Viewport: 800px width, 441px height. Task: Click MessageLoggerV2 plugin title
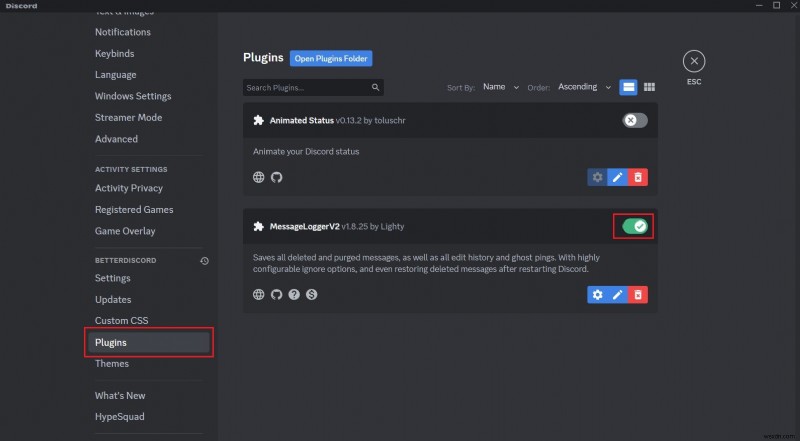(x=304, y=226)
